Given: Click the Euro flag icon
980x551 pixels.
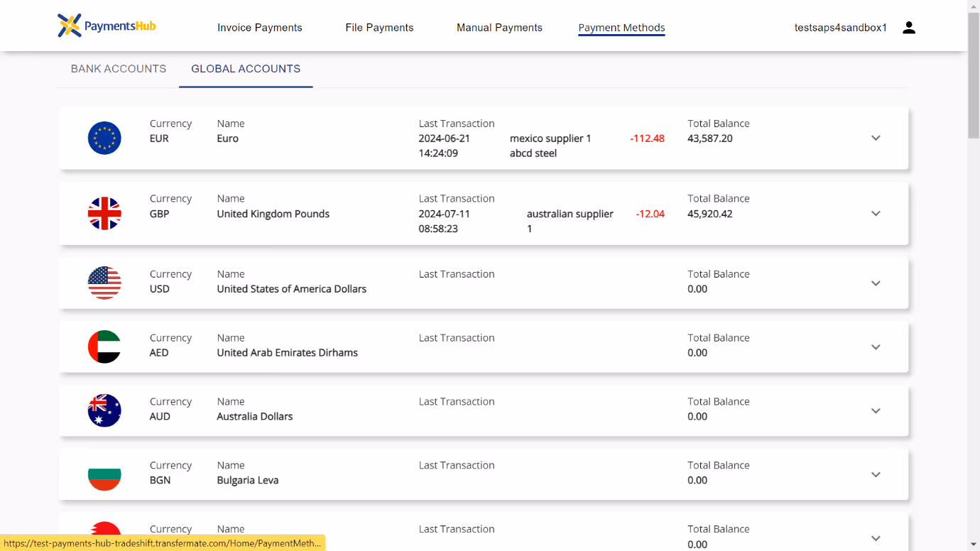Looking at the screenshot, I should [104, 138].
